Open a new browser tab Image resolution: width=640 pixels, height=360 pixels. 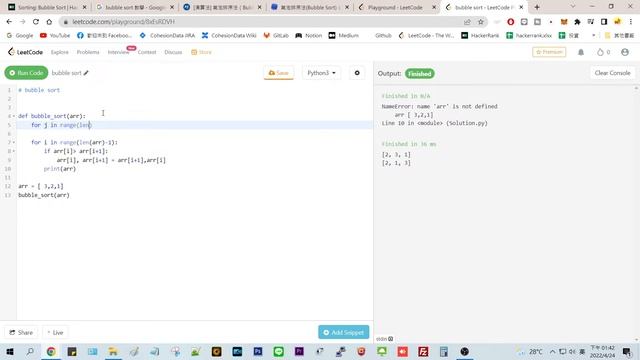tap(537, 7)
